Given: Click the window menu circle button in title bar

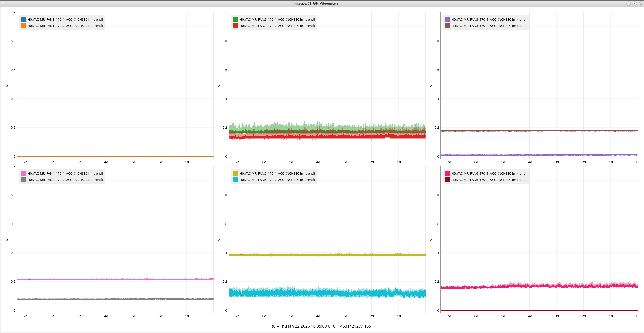Looking at the screenshot, I should point(3,3).
